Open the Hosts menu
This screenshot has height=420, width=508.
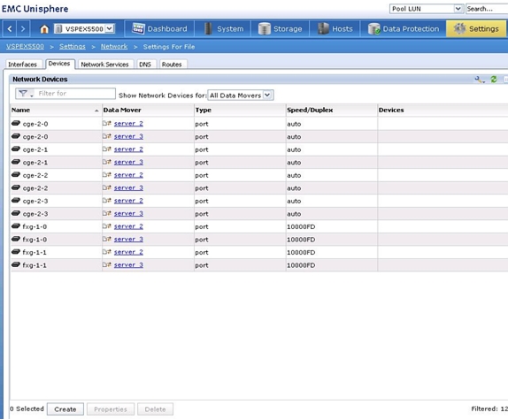click(335, 29)
